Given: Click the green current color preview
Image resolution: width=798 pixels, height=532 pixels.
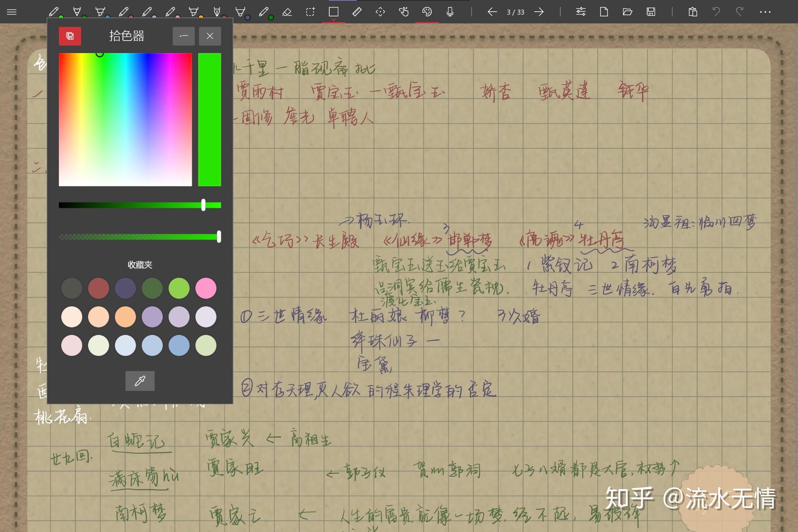Looking at the screenshot, I should click(x=210, y=120).
